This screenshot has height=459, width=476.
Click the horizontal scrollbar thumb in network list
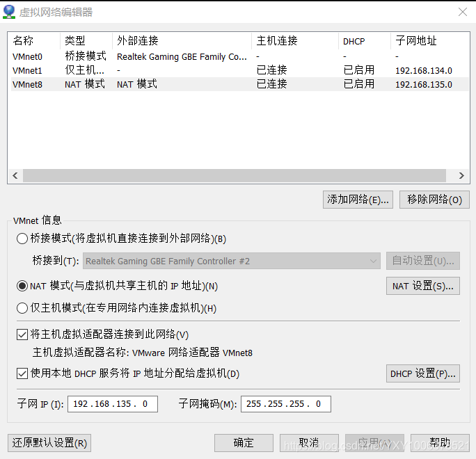[235, 176]
